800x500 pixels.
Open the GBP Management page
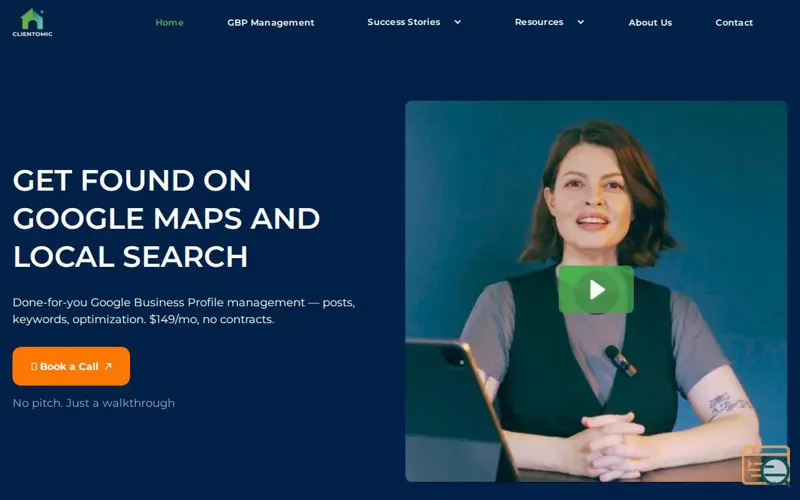pyautogui.click(x=270, y=22)
